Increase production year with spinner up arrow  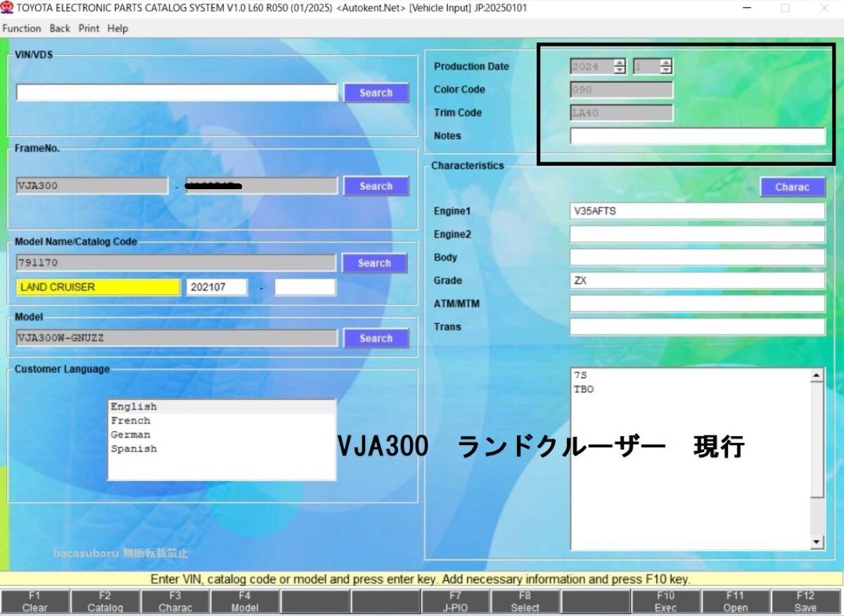(620, 63)
